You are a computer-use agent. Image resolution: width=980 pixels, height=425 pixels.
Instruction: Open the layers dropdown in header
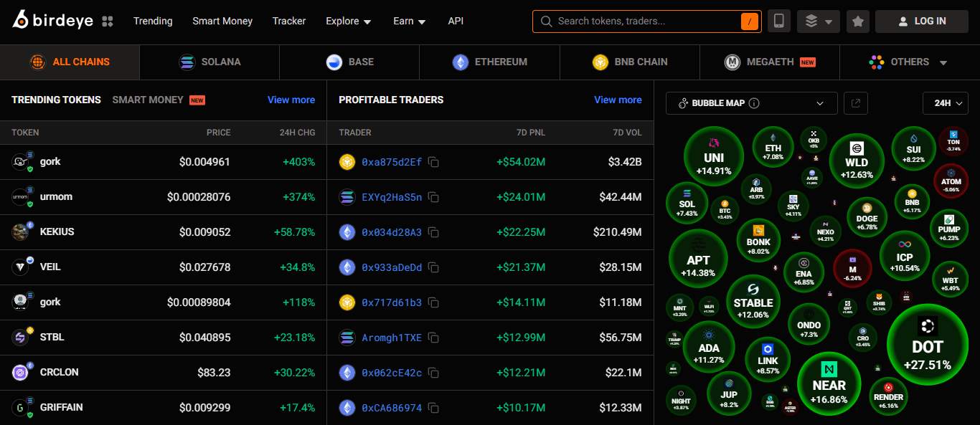819,22
